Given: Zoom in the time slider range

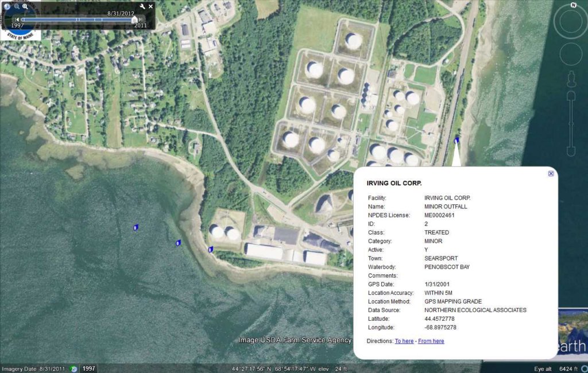Looking at the screenshot, I should tap(25, 6).
